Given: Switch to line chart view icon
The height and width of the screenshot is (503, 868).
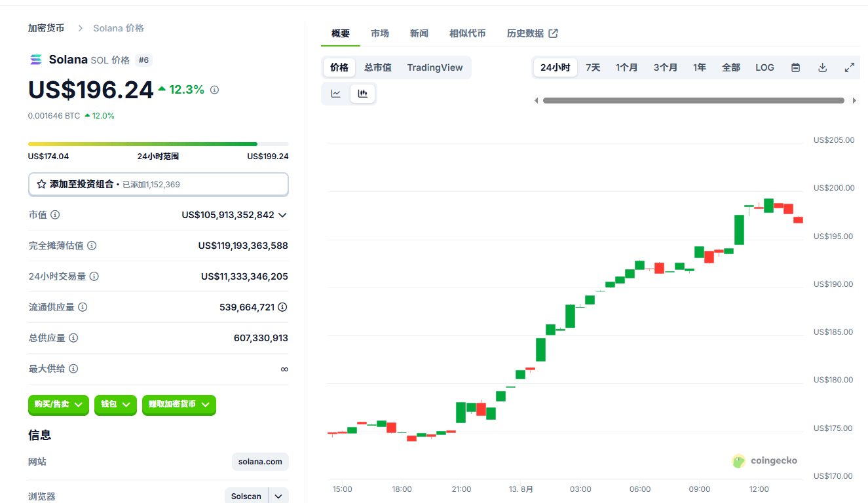Looking at the screenshot, I should [x=336, y=94].
